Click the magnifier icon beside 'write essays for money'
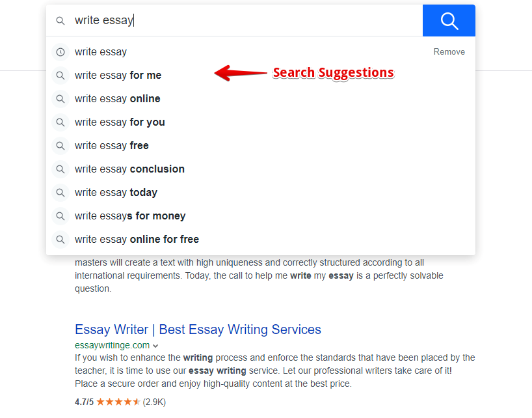Screen dimensions: 532x418 [60, 216]
